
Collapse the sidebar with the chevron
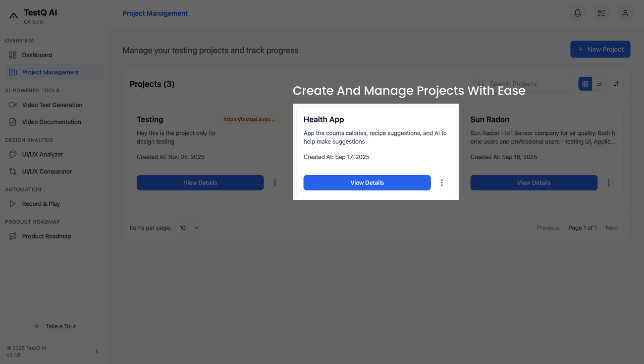coord(97,351)
